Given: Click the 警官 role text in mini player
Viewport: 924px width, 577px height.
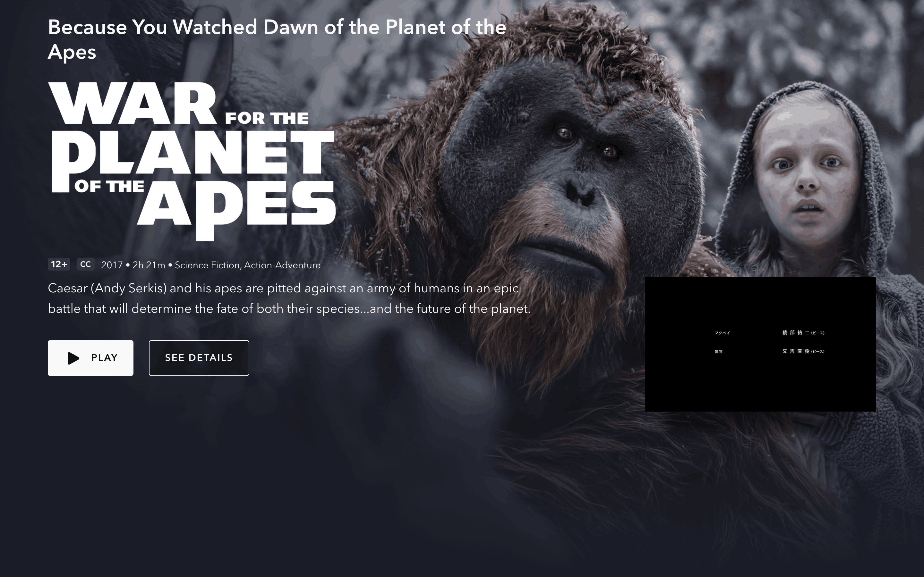Looking at the screenshot, I should click(x=719, y=351).
